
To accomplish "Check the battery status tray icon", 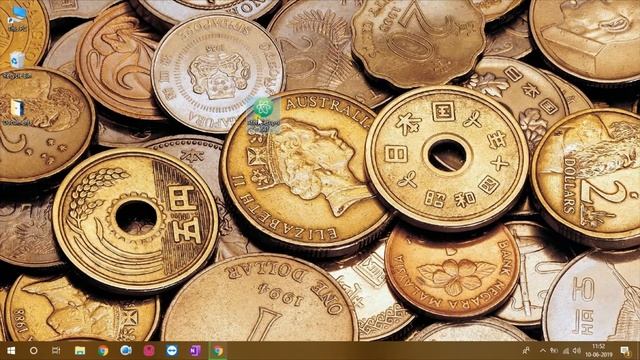I will (554, 351).
